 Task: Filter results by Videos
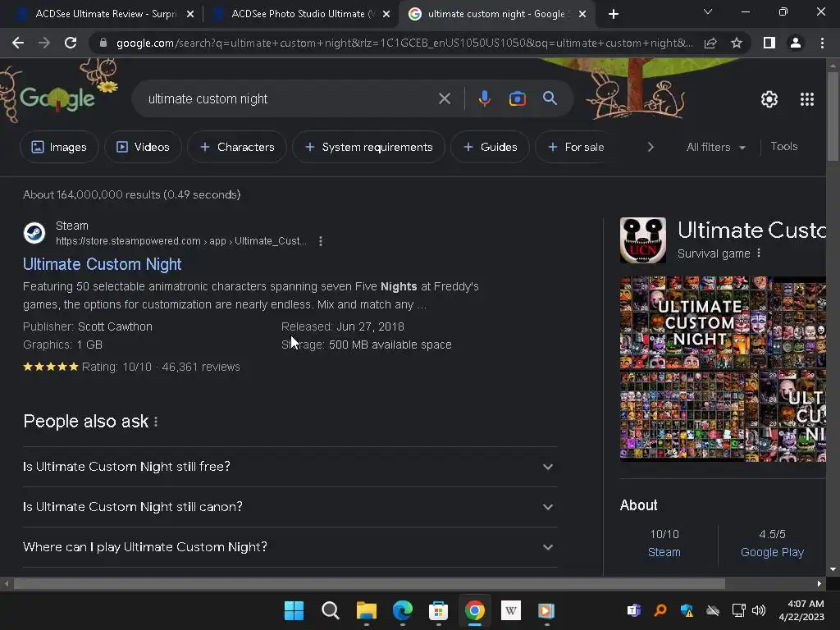coord(143,147)
